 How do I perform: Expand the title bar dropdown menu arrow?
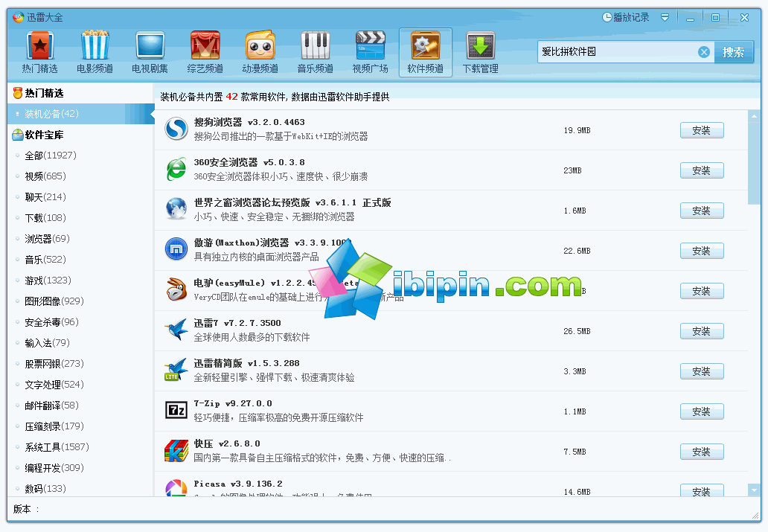click(665, 17)
